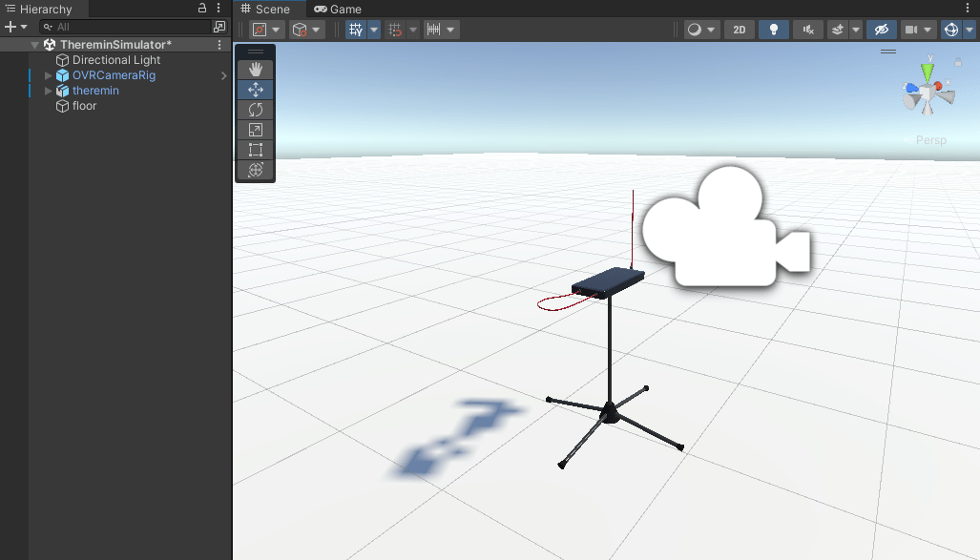
Task: Open scene camera dropdown arrow
Action: click(928, 30)
